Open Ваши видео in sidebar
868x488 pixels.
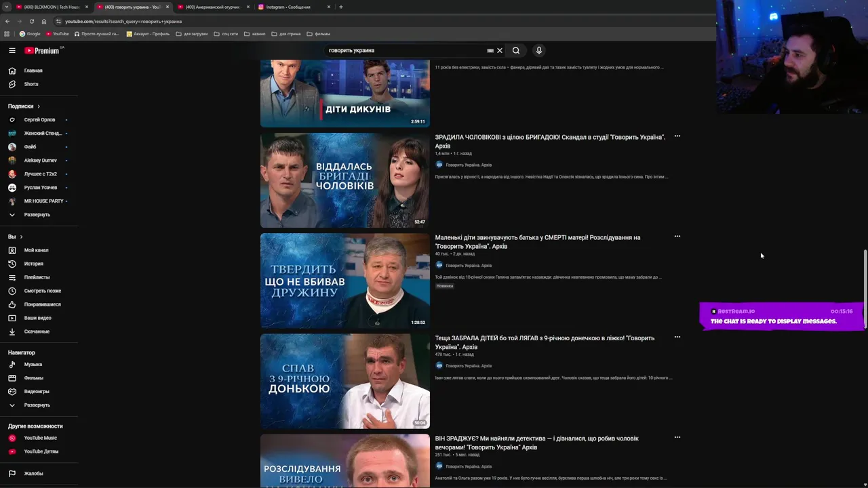coord(39,318)
